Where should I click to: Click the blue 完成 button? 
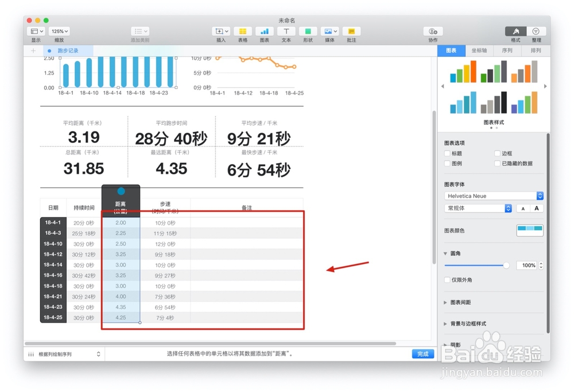[423, 354]
